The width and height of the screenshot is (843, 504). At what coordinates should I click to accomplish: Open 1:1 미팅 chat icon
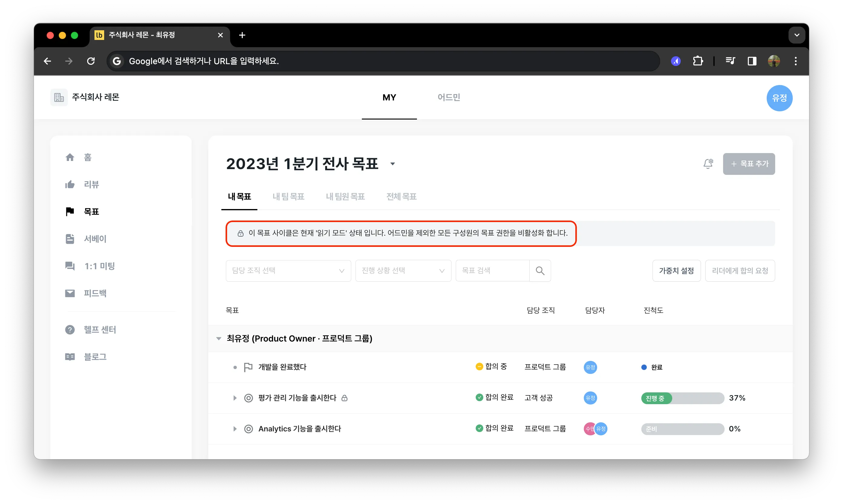tap(70, 266)
